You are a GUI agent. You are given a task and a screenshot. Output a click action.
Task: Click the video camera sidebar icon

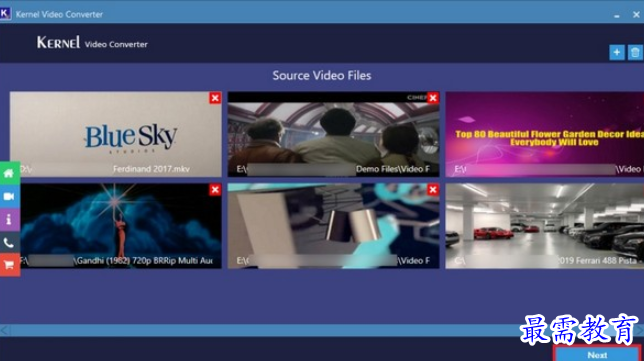9,196
